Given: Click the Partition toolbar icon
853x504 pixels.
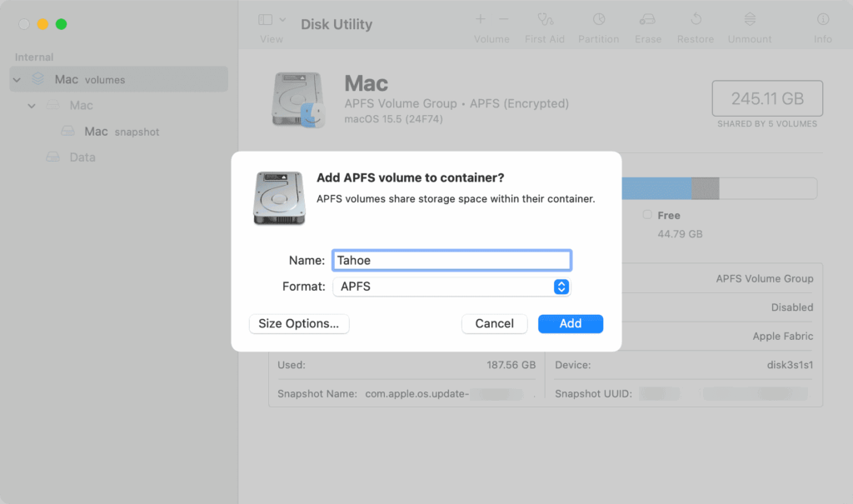Looking at the screenshot, I should (598, 19).
